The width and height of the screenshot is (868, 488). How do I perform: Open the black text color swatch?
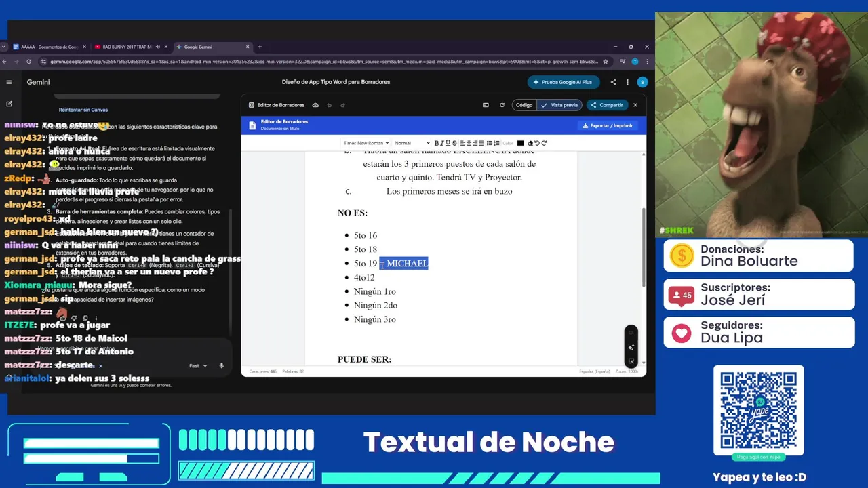(x=520, y=143)
